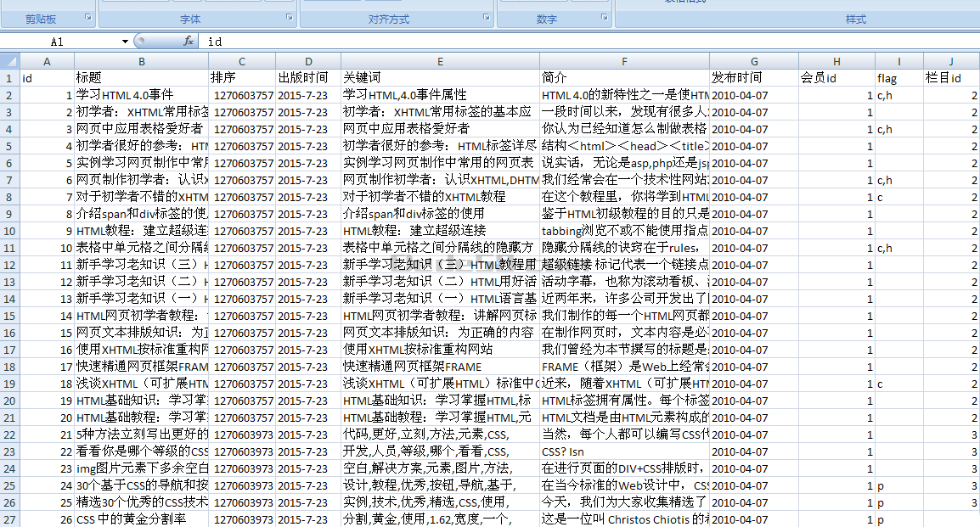The height and width of the screenshot is (527, 980).
Task: Select column B header
Action: tap(141, 61)
